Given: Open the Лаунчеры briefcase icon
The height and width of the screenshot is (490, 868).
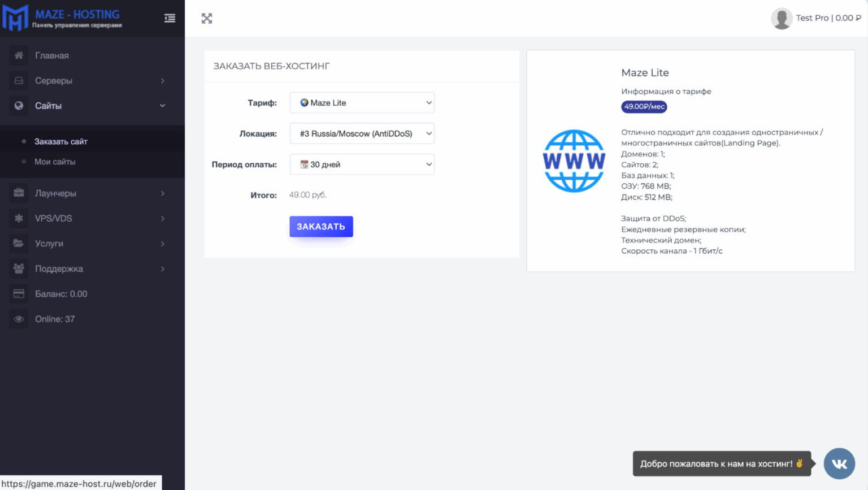Looking at the screenshot, I should pos(19,193).
